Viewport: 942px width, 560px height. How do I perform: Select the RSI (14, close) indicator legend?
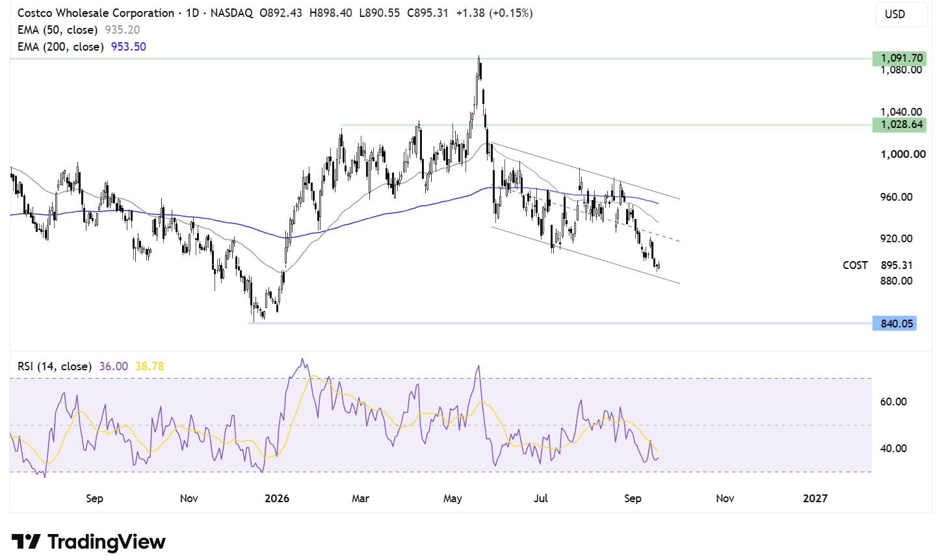tap(55, 366)
